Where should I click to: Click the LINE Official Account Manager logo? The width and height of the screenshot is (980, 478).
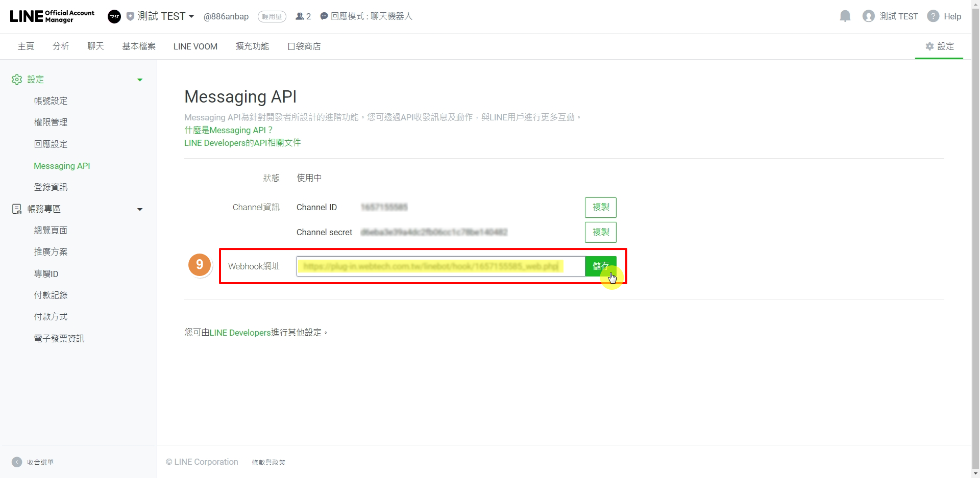[x=52, y=16]
